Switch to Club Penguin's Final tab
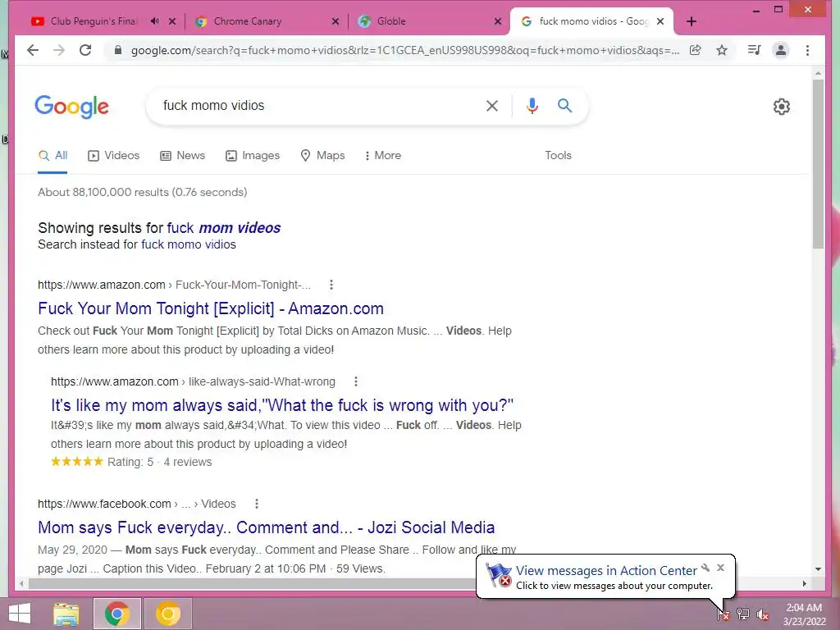The width and height of the screenshot is (840, 630). pos(94,21)
